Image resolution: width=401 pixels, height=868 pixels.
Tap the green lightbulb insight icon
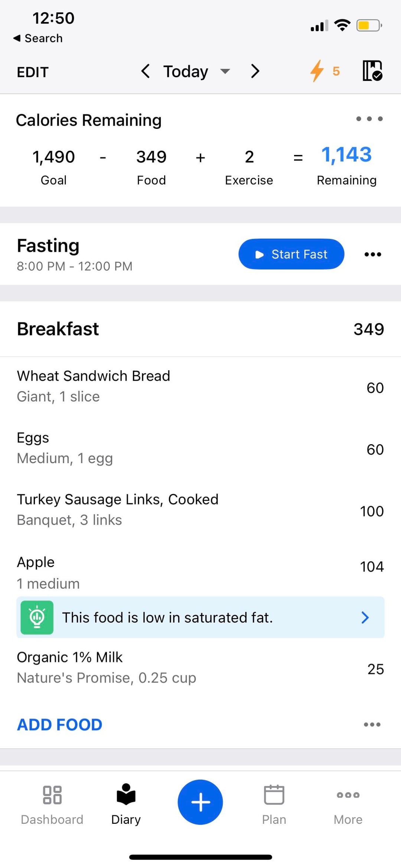37,617
